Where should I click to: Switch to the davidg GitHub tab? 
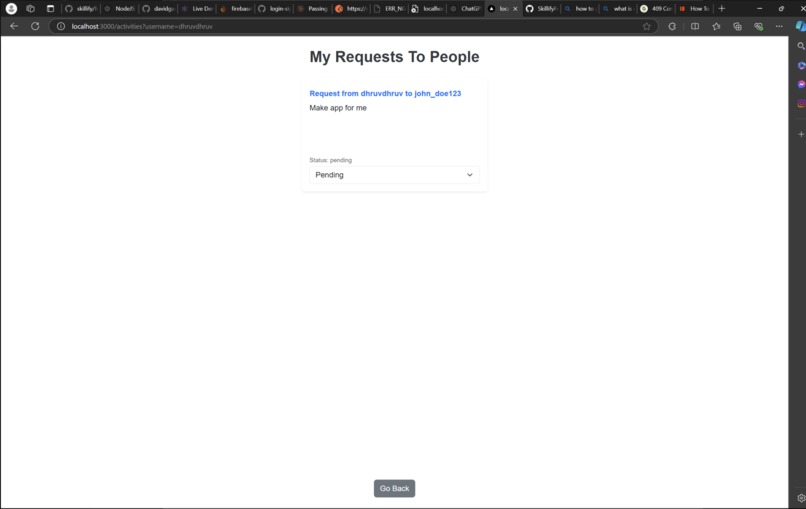click(158, 9)
